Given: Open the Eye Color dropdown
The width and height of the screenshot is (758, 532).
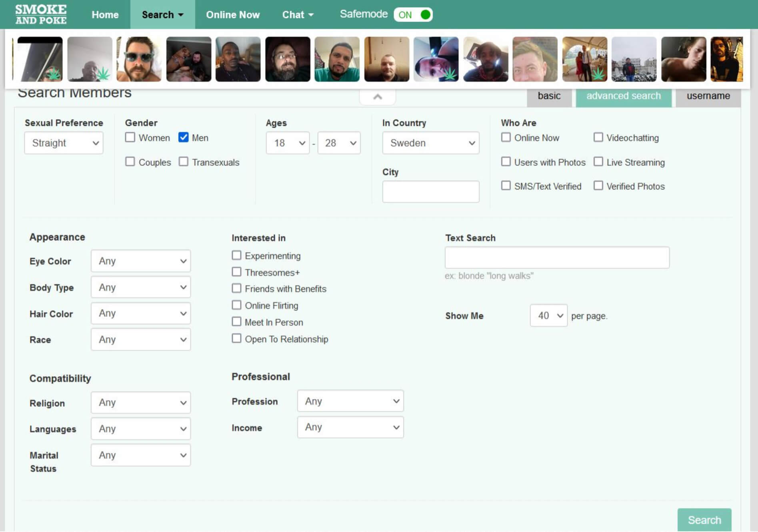Looking at the screenshot, I should 141,261.
